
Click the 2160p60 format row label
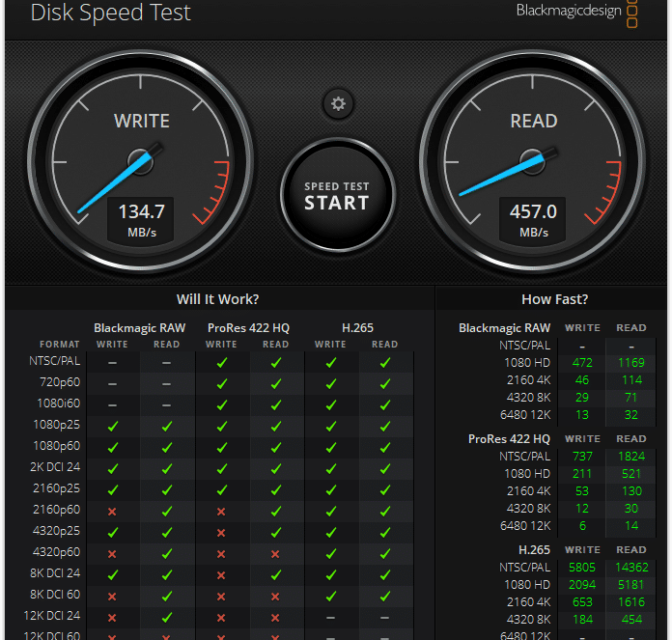tap(56, 510)
